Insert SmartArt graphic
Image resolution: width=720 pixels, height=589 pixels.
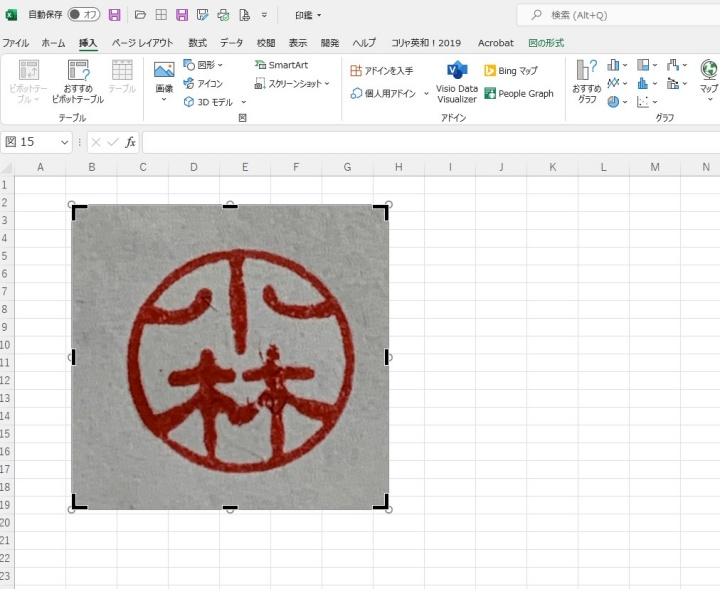(x=281, y=65)
